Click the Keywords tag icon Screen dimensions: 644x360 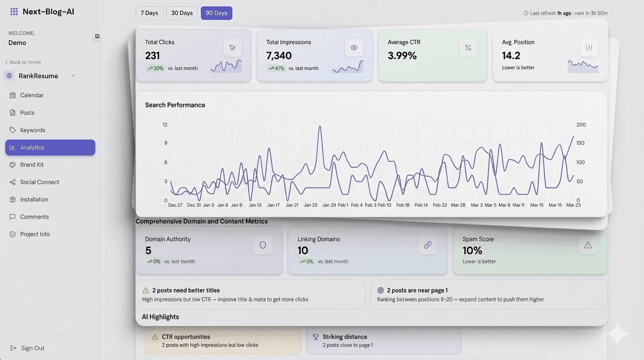pos(12,130)
